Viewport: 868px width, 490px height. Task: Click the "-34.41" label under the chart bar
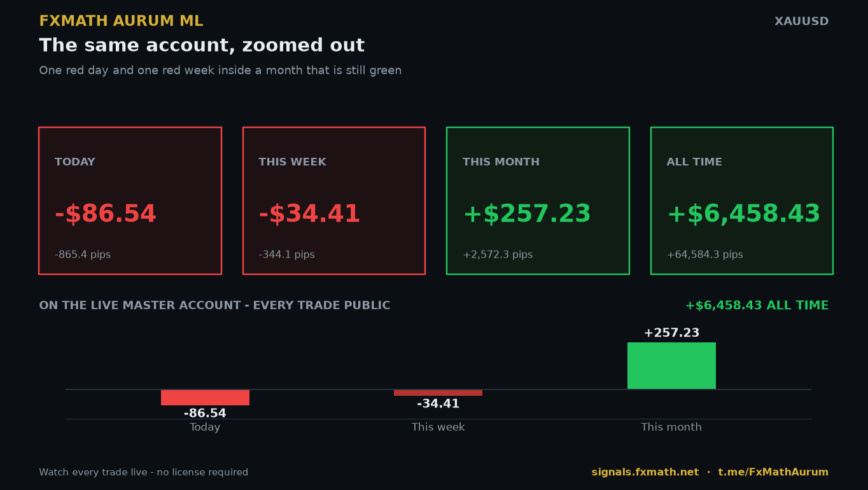coord(438,404)
